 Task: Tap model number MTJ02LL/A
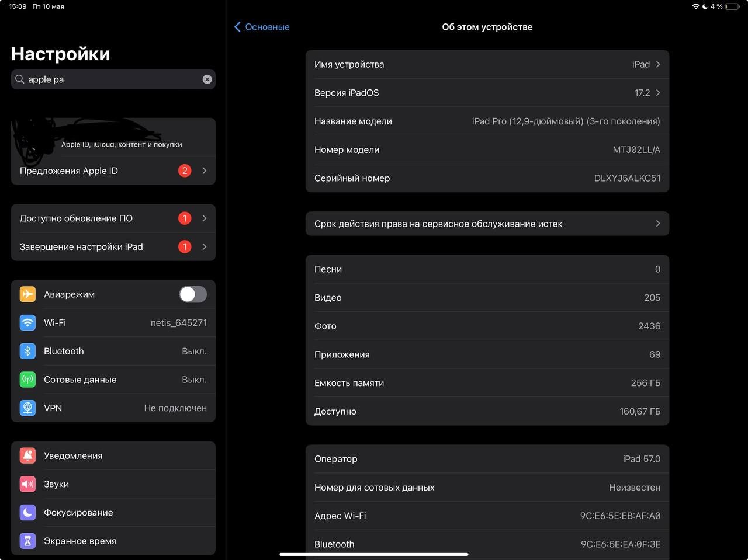click(x=636, y=149)
